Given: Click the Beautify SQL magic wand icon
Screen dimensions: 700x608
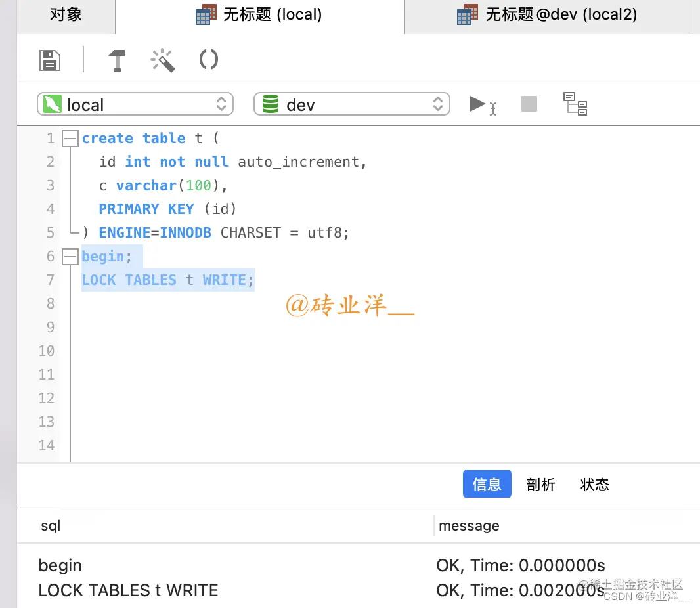Looking at the screenshot, I should [x=162, y=60].
